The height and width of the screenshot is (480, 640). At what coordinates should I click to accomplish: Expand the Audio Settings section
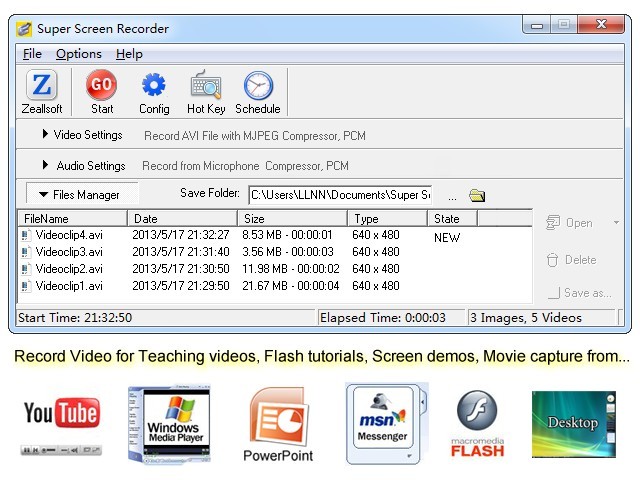point(84,166)
